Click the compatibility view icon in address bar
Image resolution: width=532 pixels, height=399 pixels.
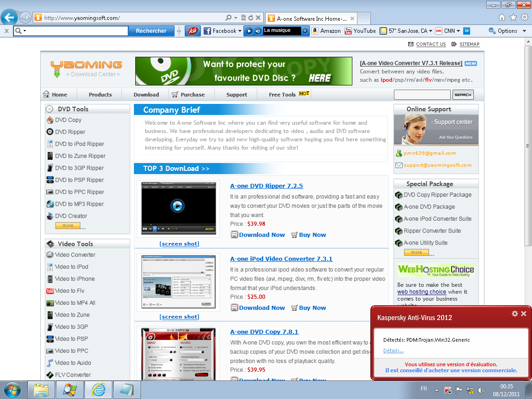[244, 18]
